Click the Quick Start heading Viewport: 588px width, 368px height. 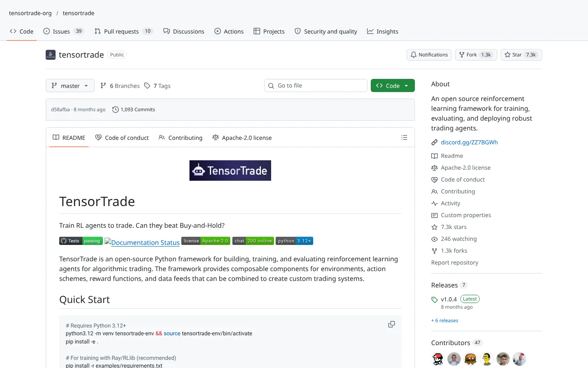pos(85,300)
